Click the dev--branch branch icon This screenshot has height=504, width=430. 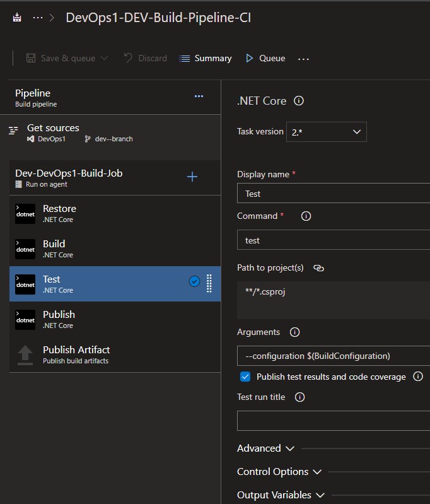pos(87,139)
